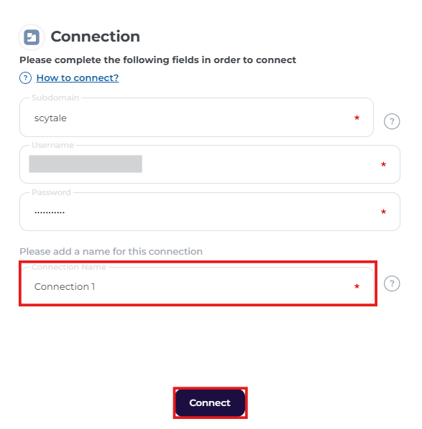Focus the Username input field

[x=210, y=164]
